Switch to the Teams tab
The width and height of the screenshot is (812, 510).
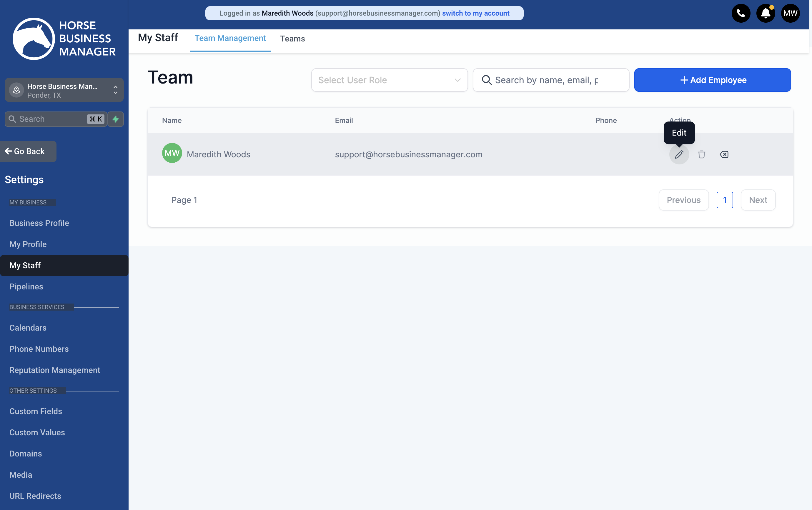pos(292,39)
